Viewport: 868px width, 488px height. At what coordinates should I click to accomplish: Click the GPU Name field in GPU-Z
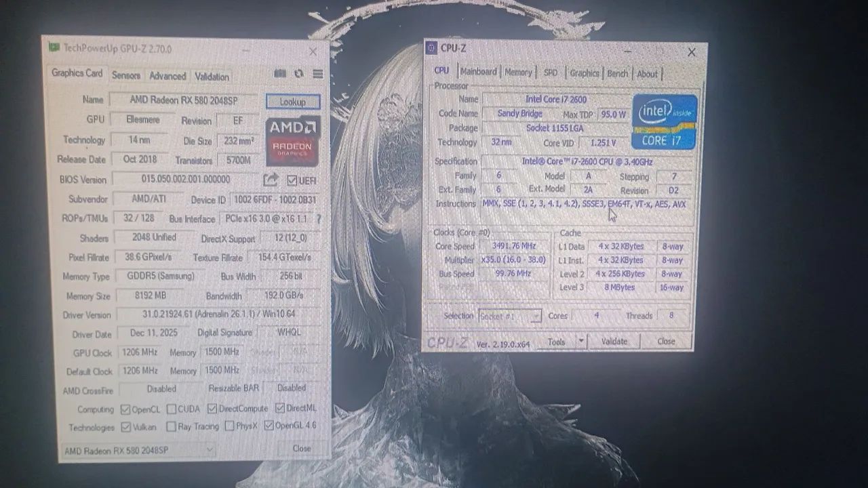[x=183, y=100]
